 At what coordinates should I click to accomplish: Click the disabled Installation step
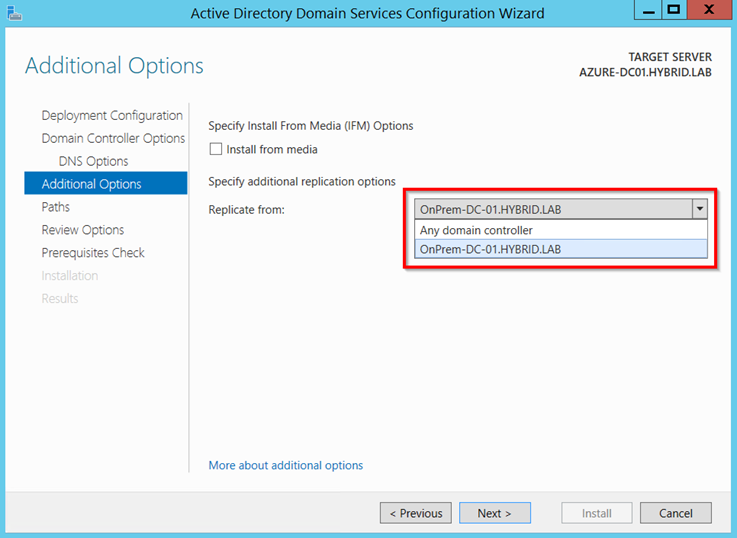pyautogui.click(x=70, y=276)
